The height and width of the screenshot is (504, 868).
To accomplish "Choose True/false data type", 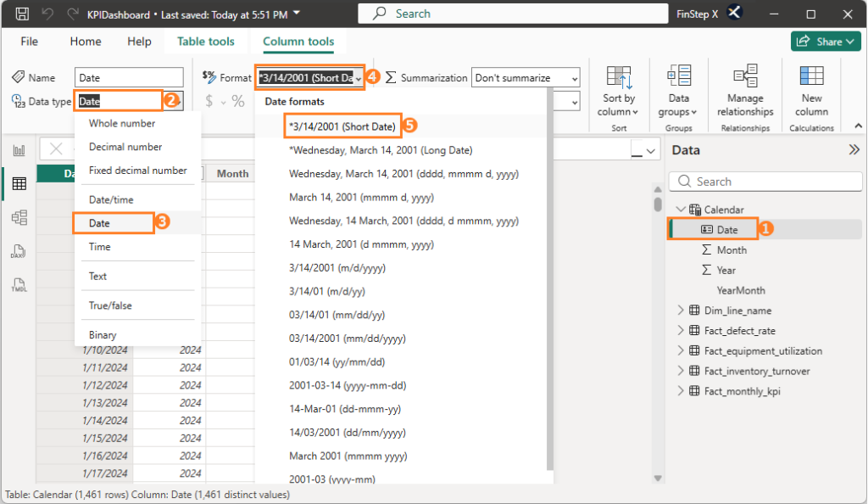I will coord(110,305).
